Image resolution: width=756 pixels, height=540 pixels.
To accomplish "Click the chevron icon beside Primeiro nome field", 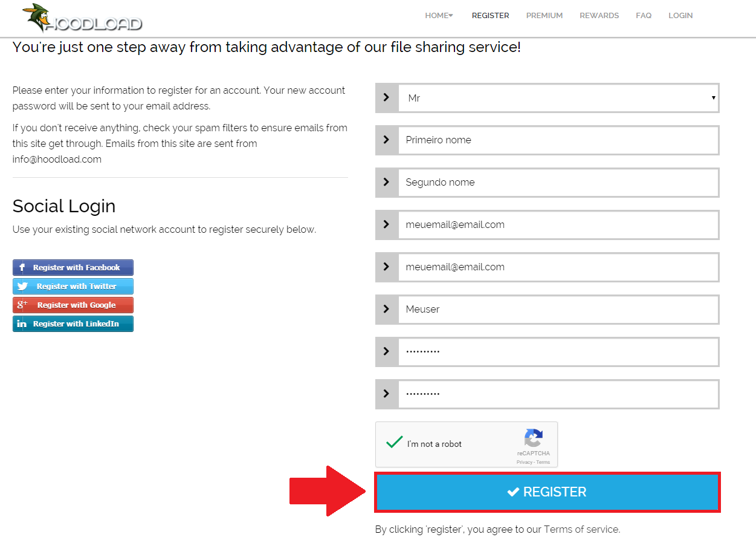I will click(387, 140).
